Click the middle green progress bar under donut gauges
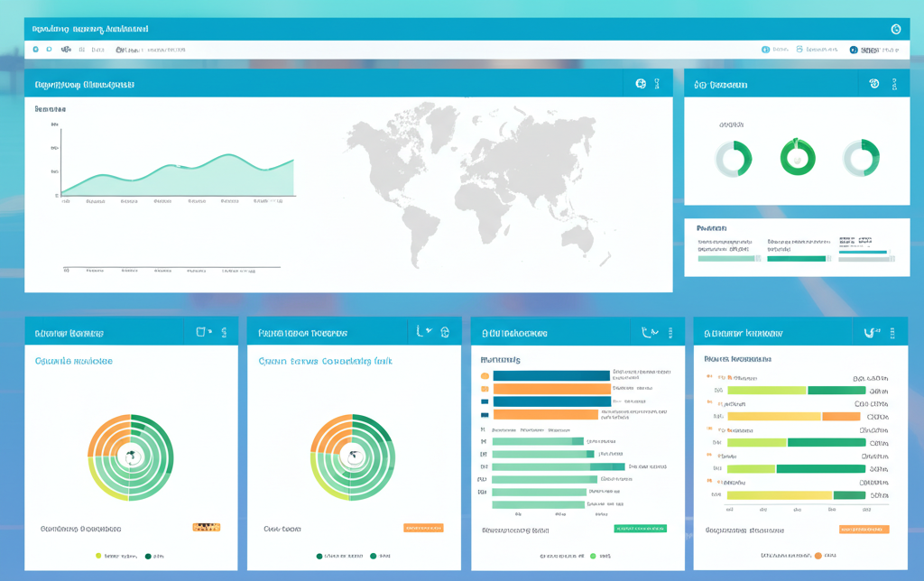The image size is (924, 581). 797,259
